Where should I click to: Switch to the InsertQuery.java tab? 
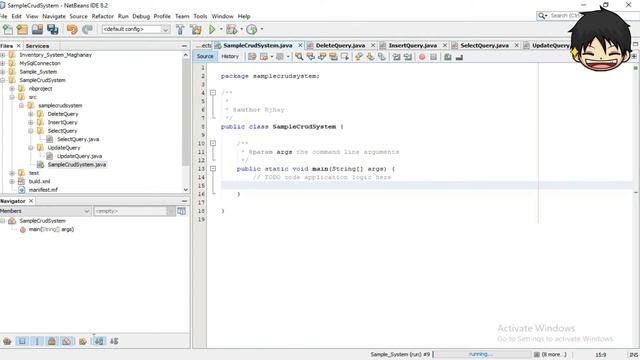point(413,45)
